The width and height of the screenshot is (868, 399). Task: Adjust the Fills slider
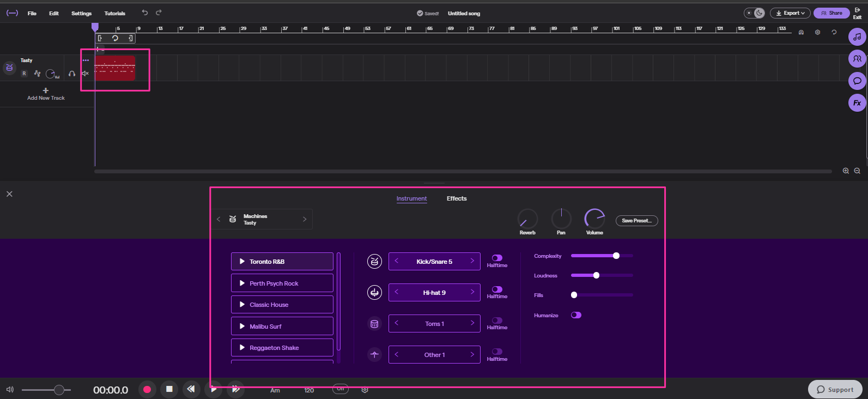click(602, 295)
